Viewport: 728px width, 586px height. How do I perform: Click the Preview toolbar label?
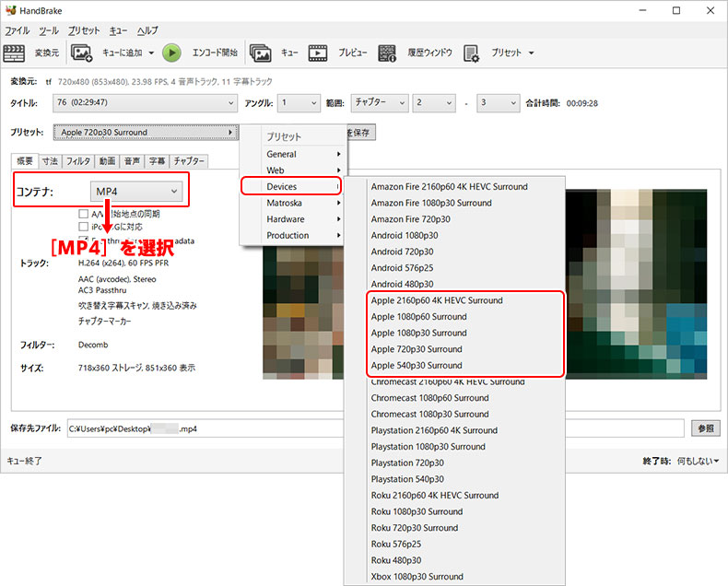352,53
